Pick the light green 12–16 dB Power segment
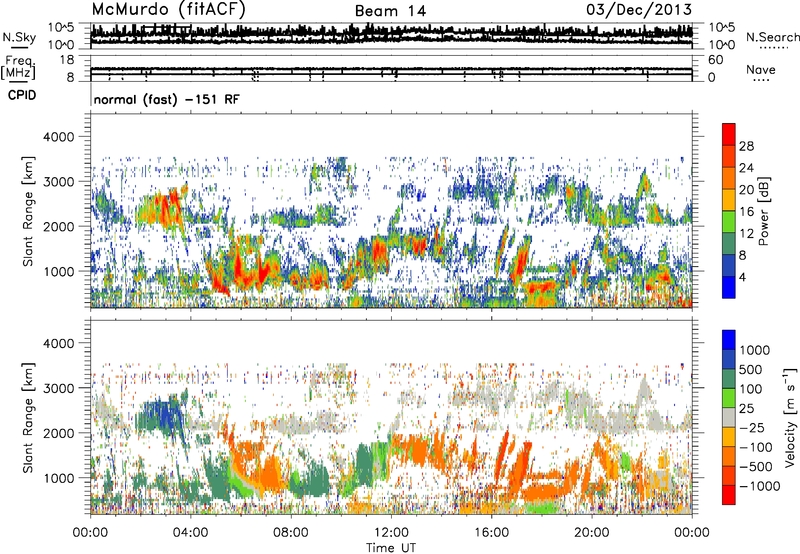The width and height of the screenshot is (800, 554). click(729, 222)
